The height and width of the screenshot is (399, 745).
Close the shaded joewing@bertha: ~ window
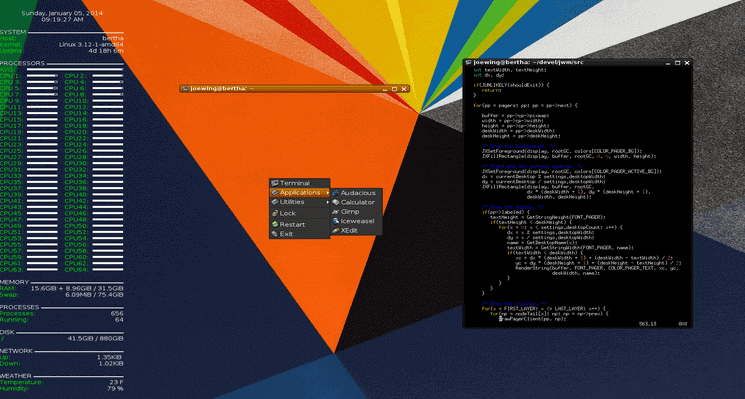click(x=404, y=89)
